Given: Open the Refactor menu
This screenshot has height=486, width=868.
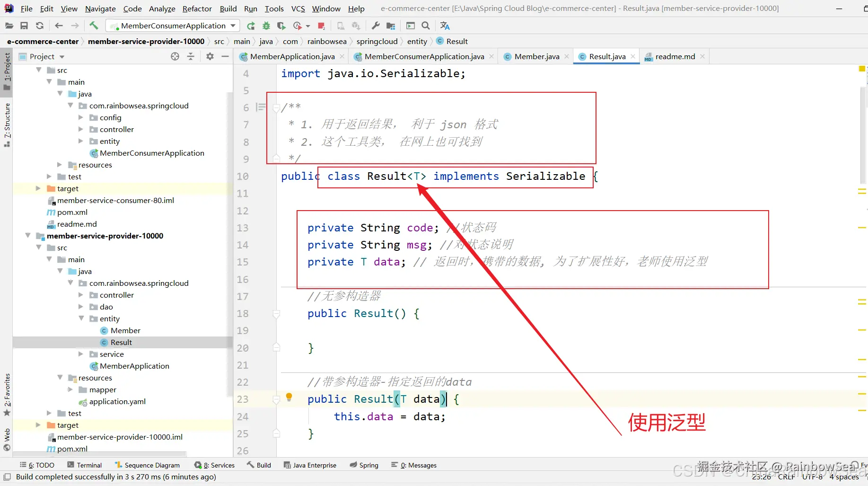Looking at the screenshot, I should pos(197,9).
